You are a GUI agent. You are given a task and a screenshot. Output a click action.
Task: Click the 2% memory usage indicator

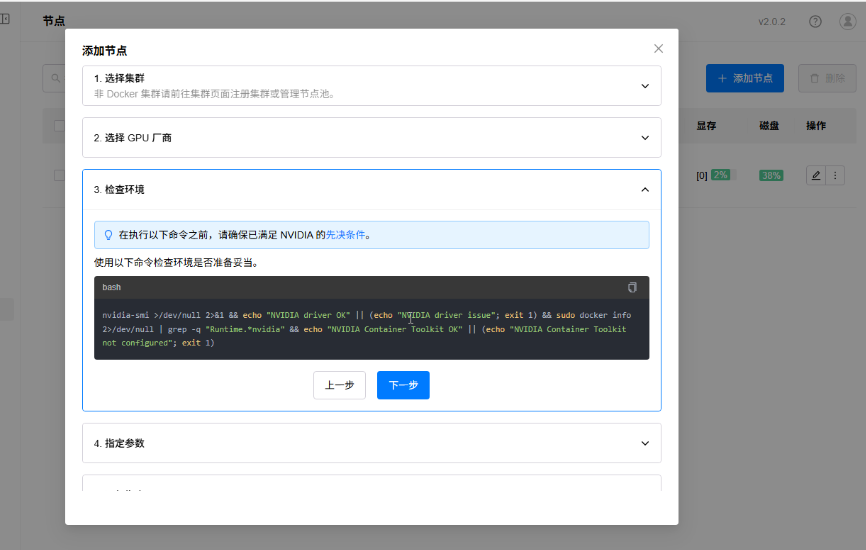(x=720, y=175)
